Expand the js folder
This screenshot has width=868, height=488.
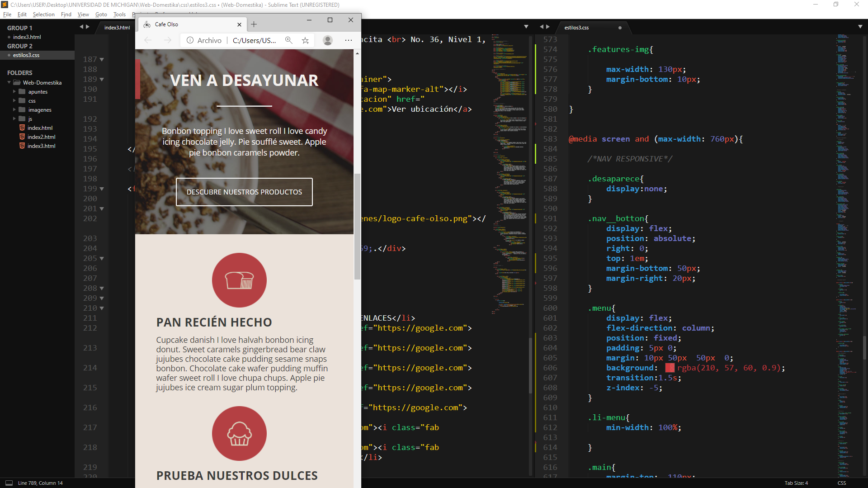coord(14,118)
